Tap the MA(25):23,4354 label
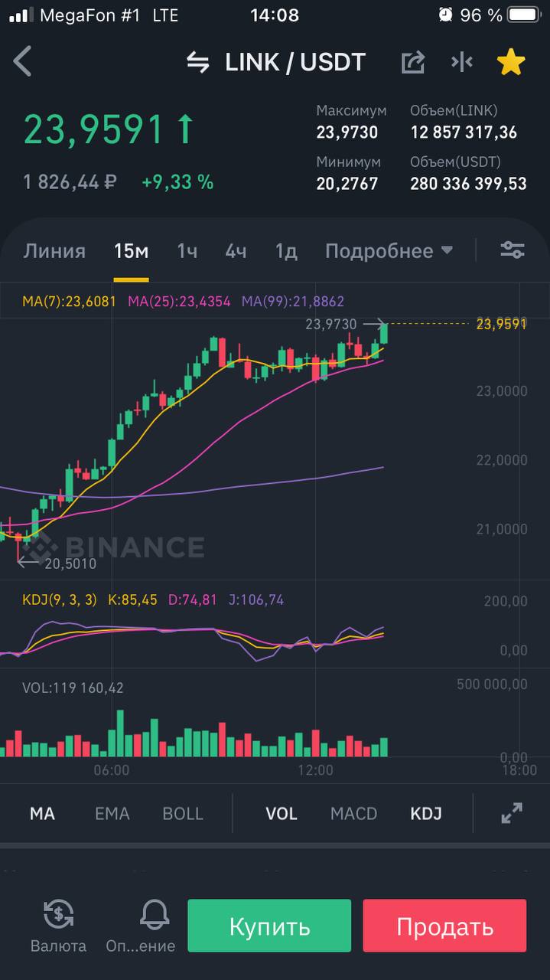Screen dimensions: 550x980 (x=179, y=302)
